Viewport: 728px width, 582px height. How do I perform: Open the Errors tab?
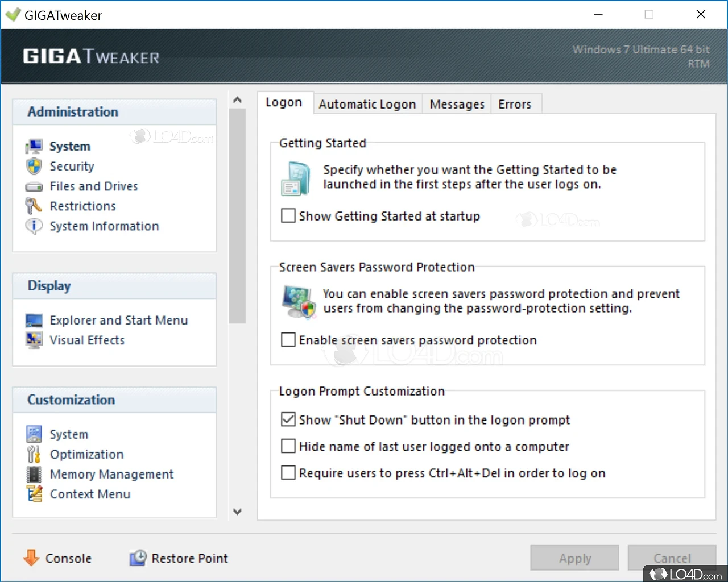click(x=515, y=104)
